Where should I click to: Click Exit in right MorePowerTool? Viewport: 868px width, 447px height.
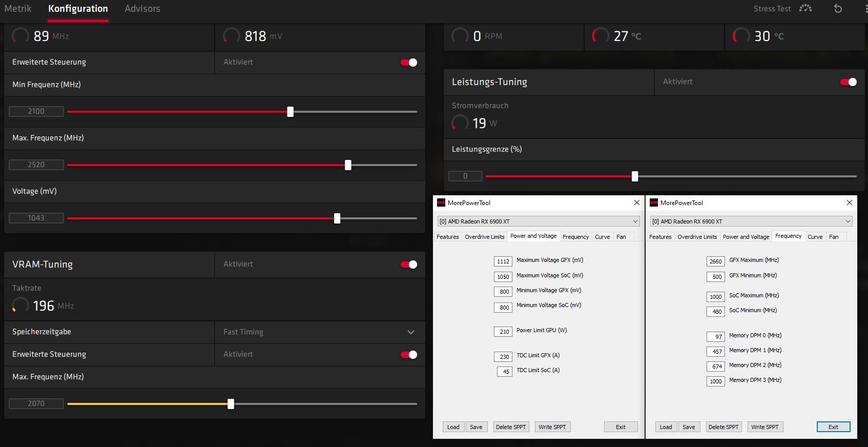click(x=834, y=427)
